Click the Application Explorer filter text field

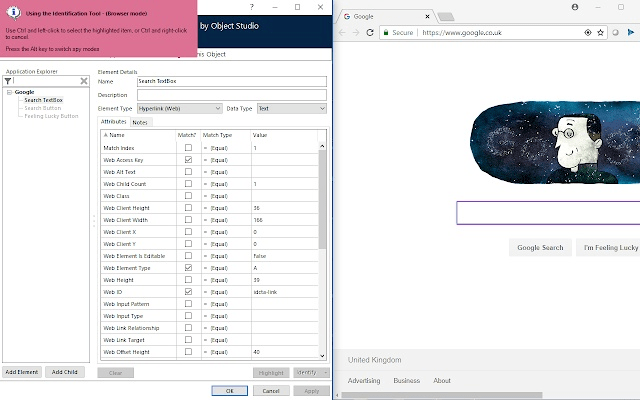tap(46, 81)
